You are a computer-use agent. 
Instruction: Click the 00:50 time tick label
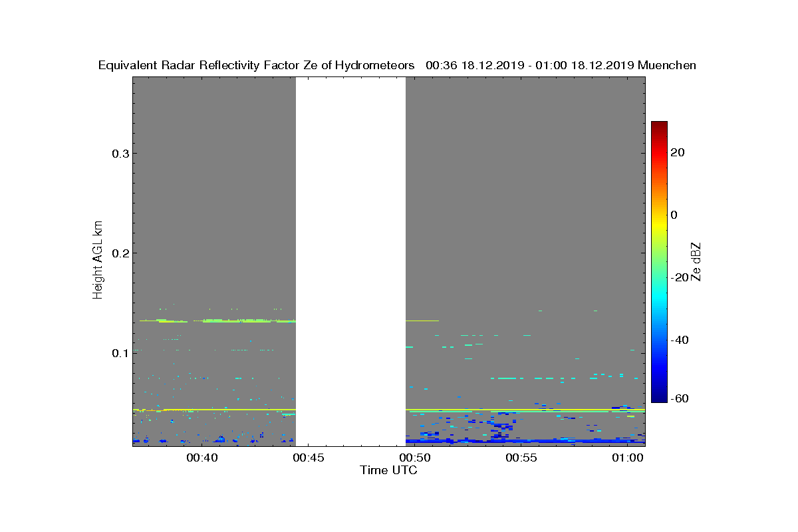tap(414, 458)
